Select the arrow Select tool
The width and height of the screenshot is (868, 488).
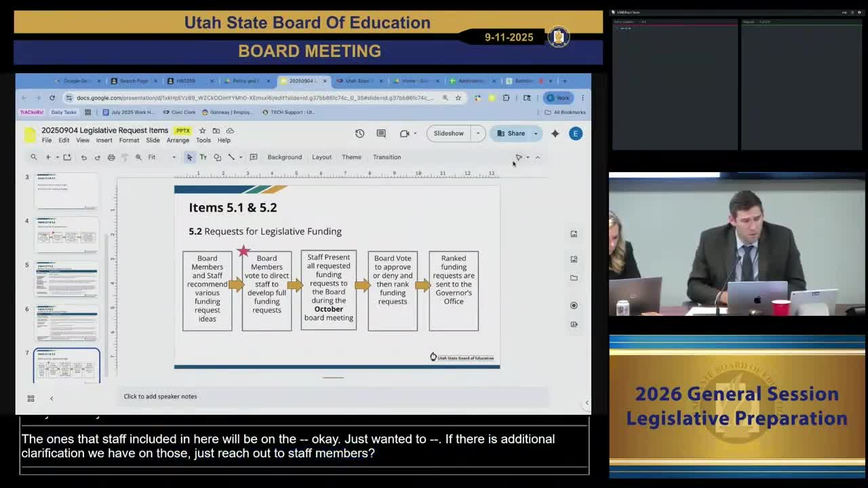click(x=189, y=157)
